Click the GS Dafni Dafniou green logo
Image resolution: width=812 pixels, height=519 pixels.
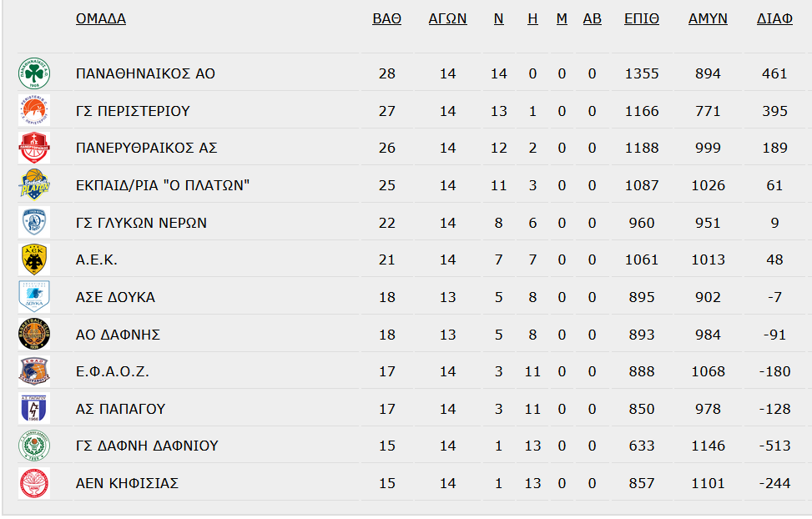34,446
